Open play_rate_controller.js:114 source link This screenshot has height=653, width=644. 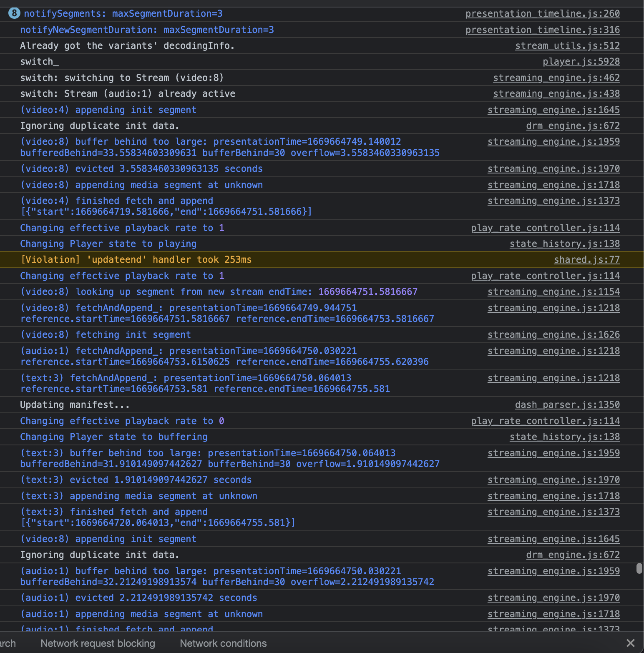545,228
